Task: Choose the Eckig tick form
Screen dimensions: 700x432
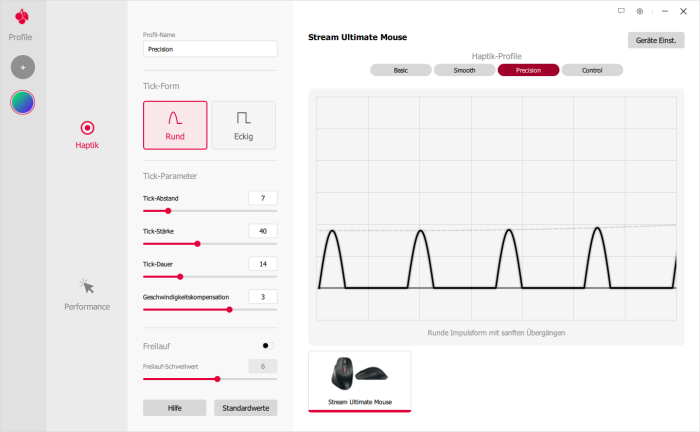Action: click(243, 125)
